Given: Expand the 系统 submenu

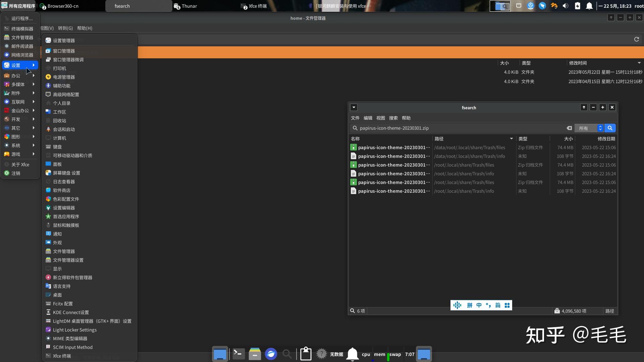Looking at the screenshot, I should tap(20, 145).
